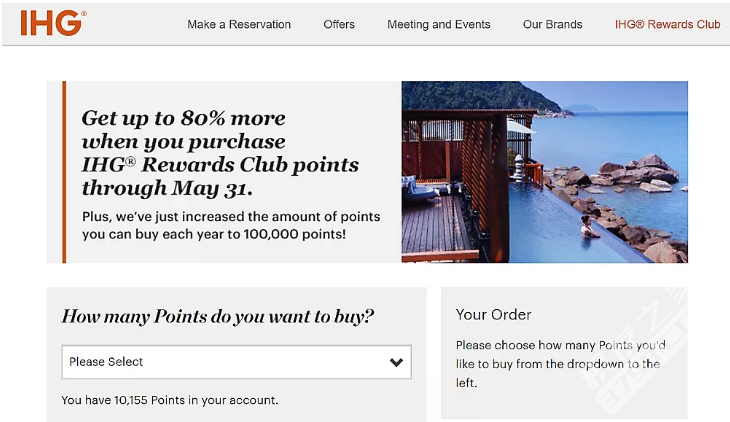Click the IHG logo
Screen dimensions: 730x422
coord(53,23)
